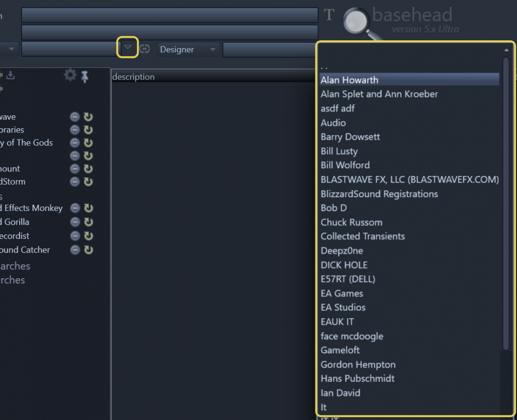Open the 'of The Gods' library in the left panel
The image size is (517, 420).
pyautogui.click(x=26, y=143)
